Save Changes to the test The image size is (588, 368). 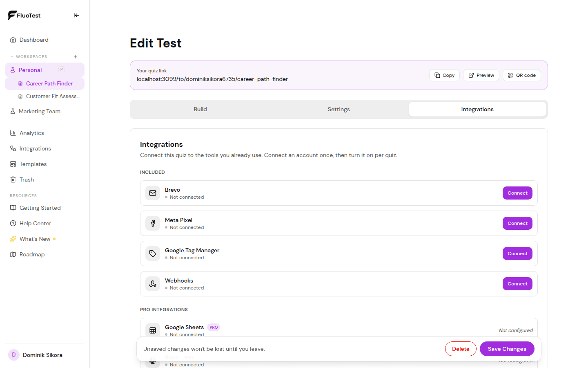tap(507, 349)
